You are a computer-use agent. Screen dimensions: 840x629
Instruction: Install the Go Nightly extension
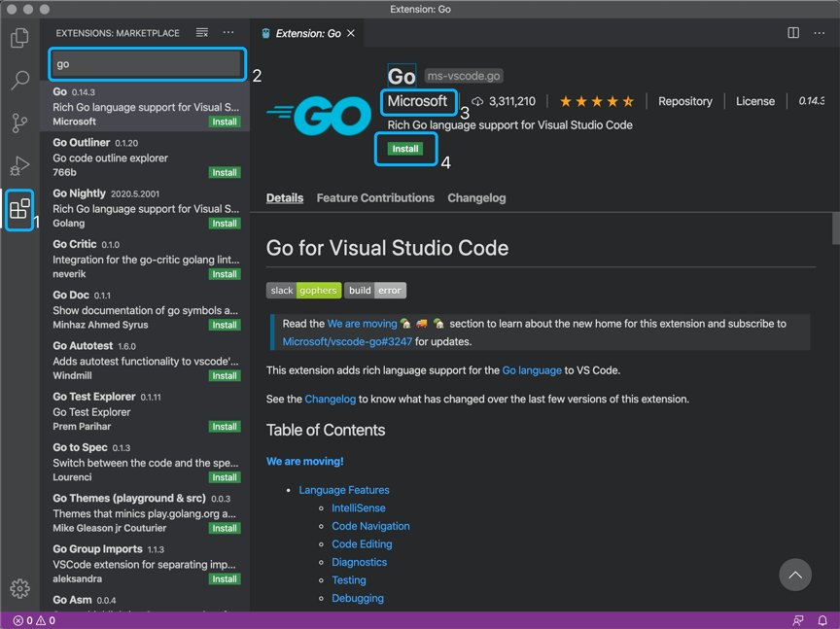[x=225, y=224]
